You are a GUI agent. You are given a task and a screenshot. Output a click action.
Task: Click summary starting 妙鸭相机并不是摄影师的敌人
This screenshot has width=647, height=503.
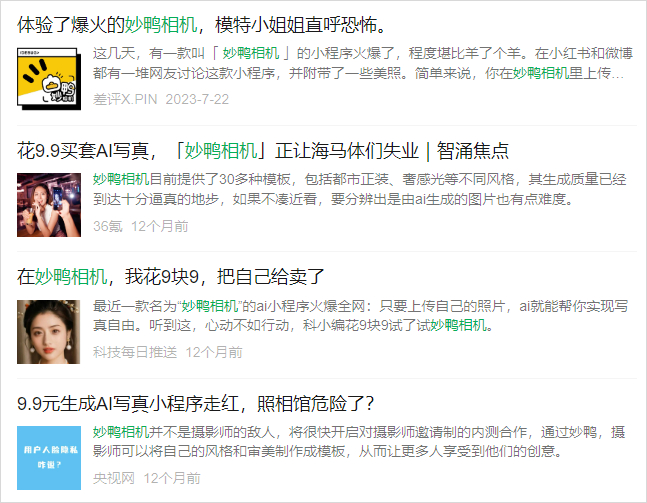[359, 442]
